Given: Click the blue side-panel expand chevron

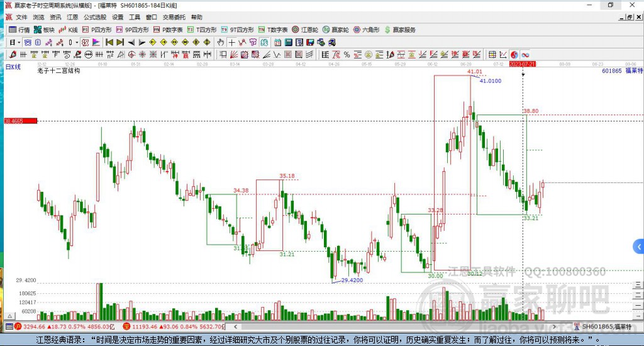Looking at the screenshot, I should tap(639, 247).
